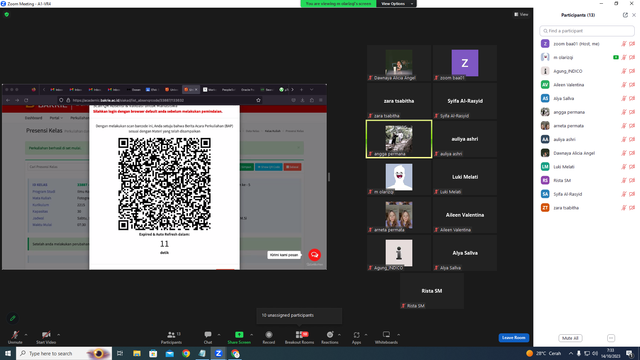640x360 pixels.
Task: Open Whiteboards
Action: click(386, 337)
